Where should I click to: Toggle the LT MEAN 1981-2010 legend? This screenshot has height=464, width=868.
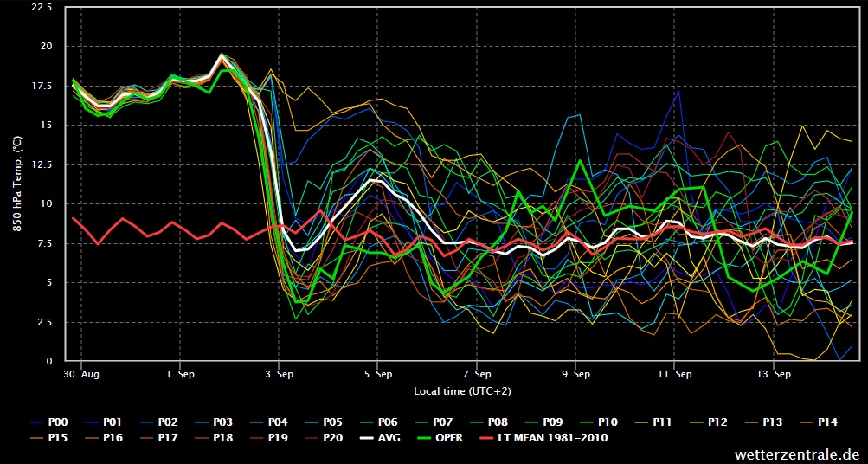pos(543,438)
